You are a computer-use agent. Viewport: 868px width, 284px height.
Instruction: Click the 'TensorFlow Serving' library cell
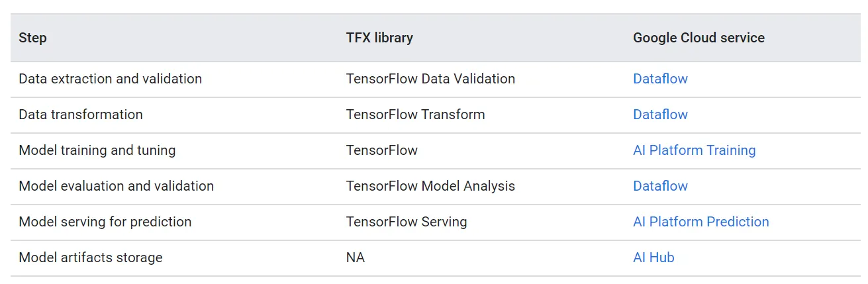tap(407, 222)
